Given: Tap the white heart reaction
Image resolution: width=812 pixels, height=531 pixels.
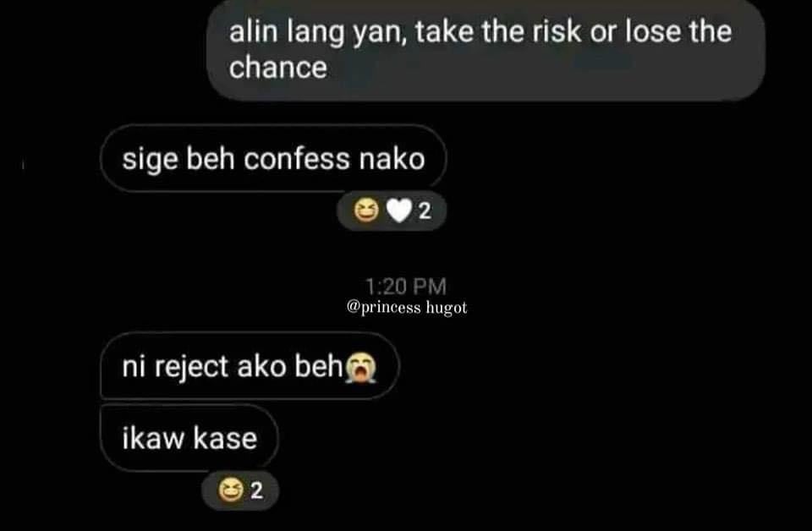Looking at the screenshot, I should pyautogui.click(x=398, y=211).
